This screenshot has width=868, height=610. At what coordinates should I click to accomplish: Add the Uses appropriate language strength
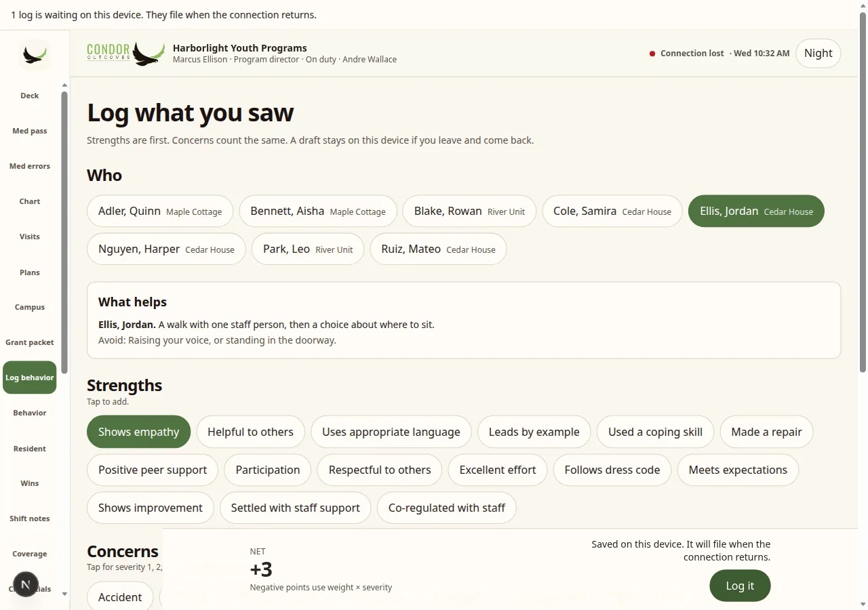click(x=391, y=432)
